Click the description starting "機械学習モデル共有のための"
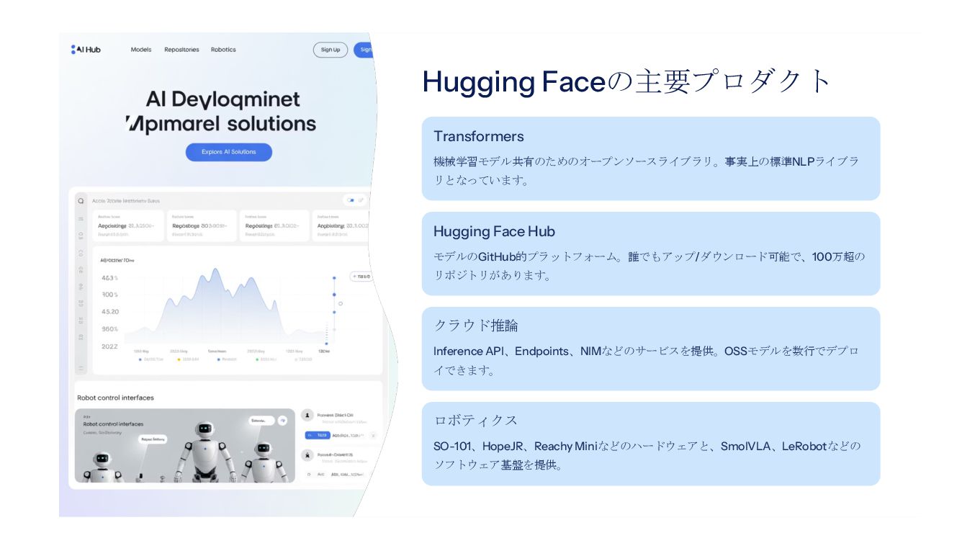 (647, 171)
